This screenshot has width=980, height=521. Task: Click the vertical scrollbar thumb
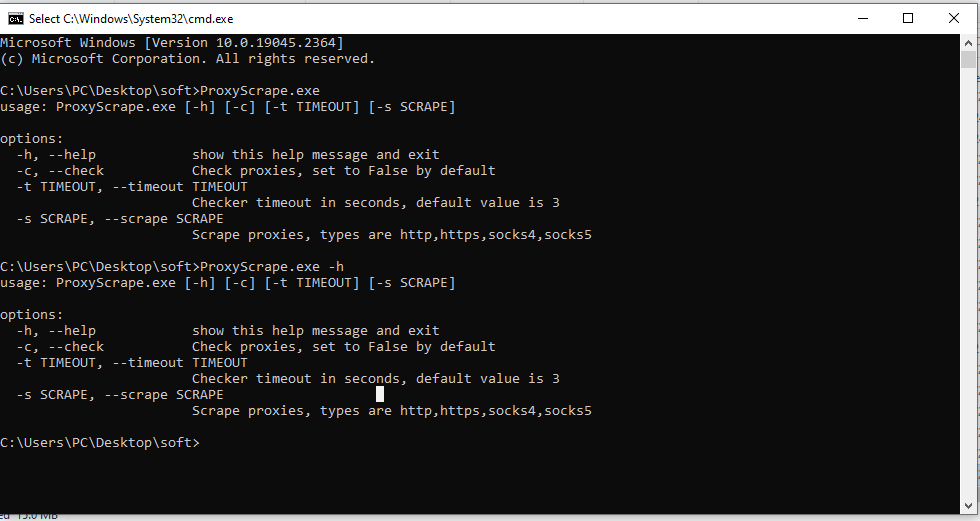click(x=968, y=59)
